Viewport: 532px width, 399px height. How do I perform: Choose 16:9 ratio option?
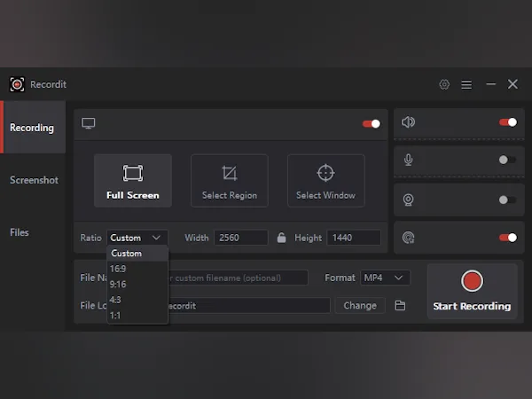pos(137,269)
